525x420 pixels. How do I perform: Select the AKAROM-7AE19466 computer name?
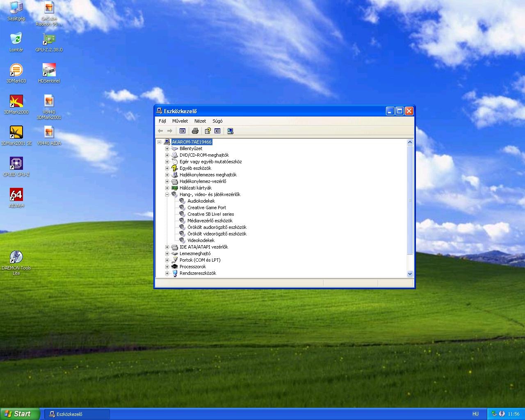pyautogui.click(x=192, y=142)
